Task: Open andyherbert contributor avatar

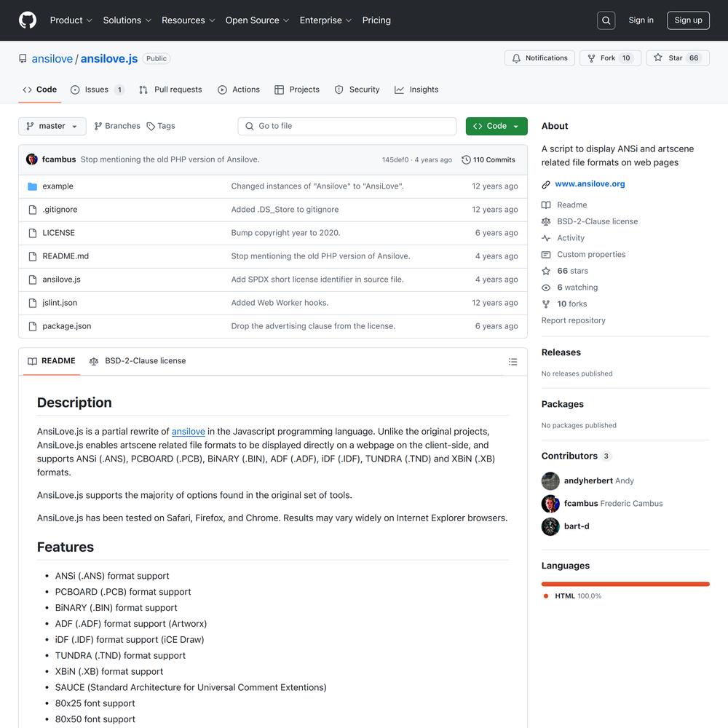Action: pyautogui.click(x=550, y=481)
